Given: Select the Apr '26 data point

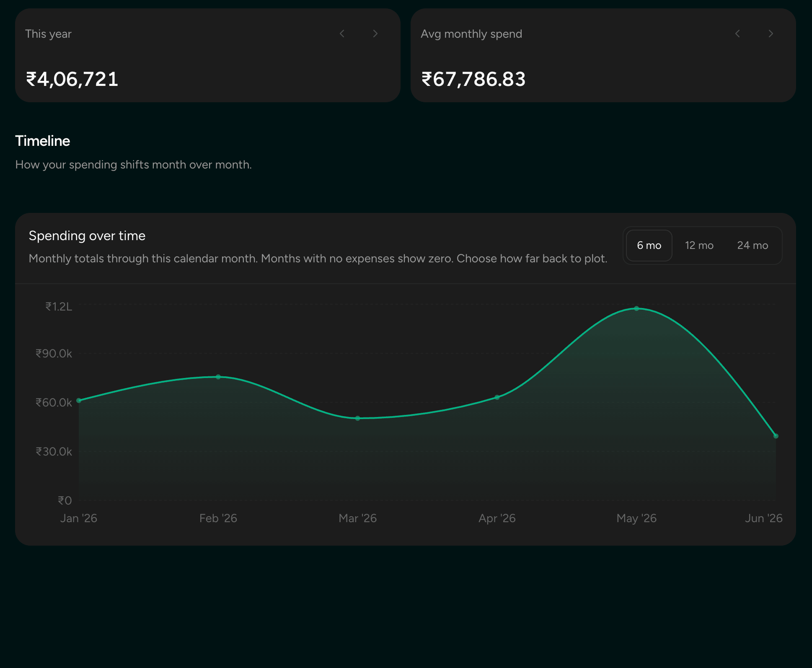Looking at the screenshot, I should point(497,397).
